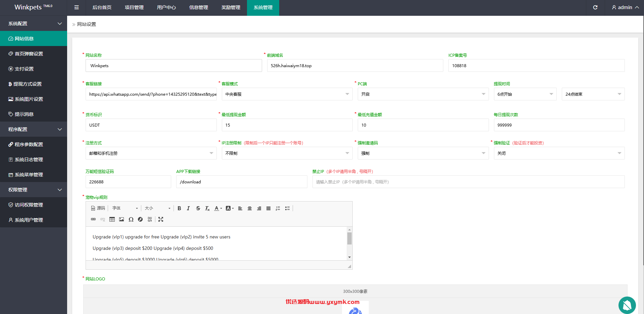Open 项目管理 in top navigation

134,7
